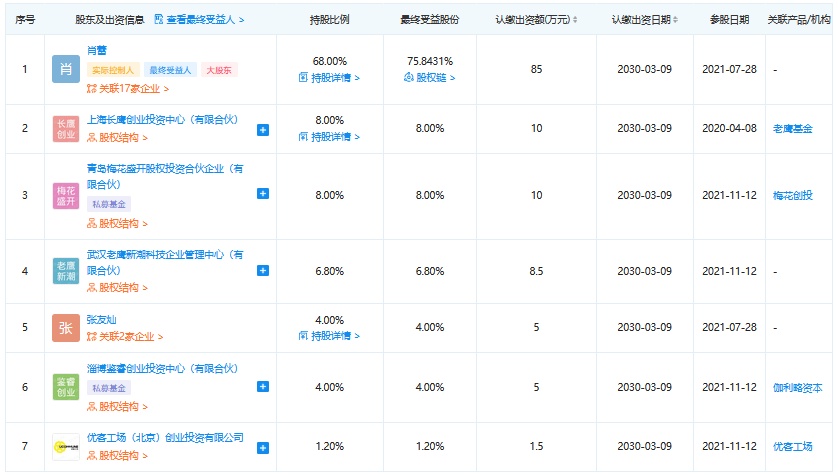The image size is (838, 475).
Task: Open 优客工场 related product link
Action: pos(793,447)
